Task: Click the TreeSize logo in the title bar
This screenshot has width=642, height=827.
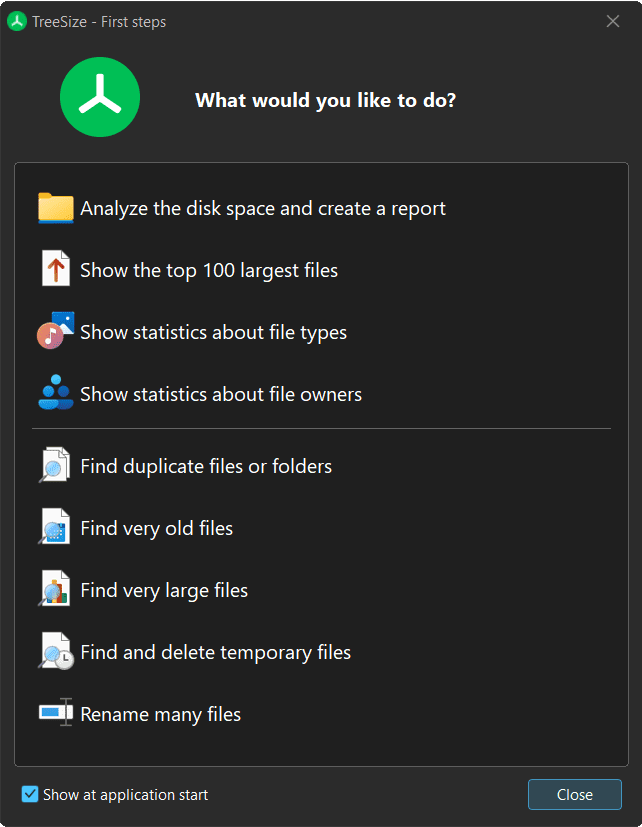Action: 17,22
